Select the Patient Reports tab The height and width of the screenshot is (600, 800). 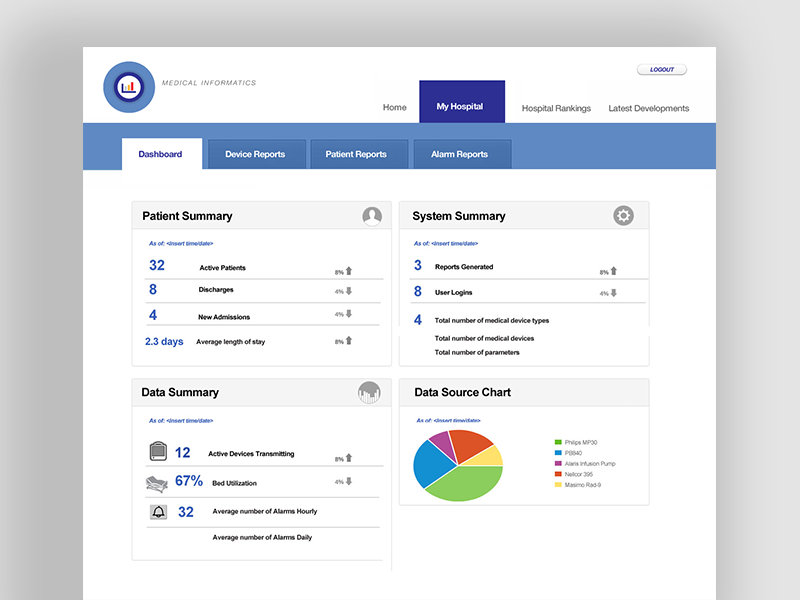359,154
